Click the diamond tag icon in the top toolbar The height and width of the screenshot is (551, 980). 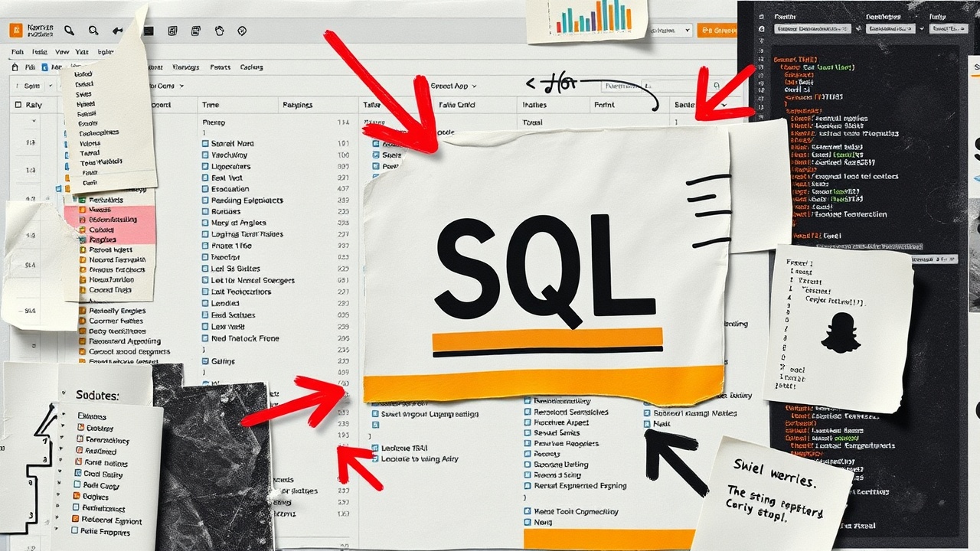pos(243,31)
